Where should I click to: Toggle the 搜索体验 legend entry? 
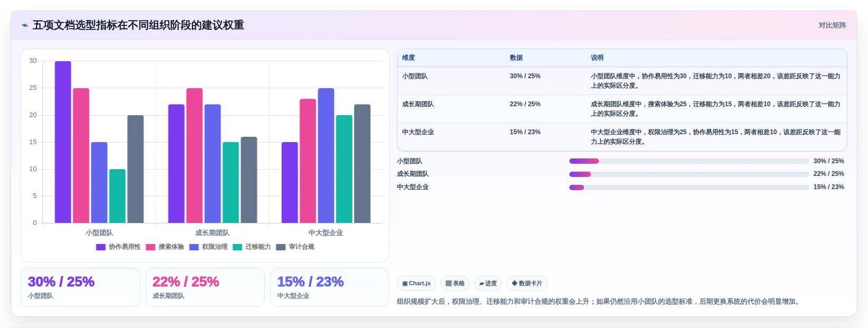tap(165, 247)
